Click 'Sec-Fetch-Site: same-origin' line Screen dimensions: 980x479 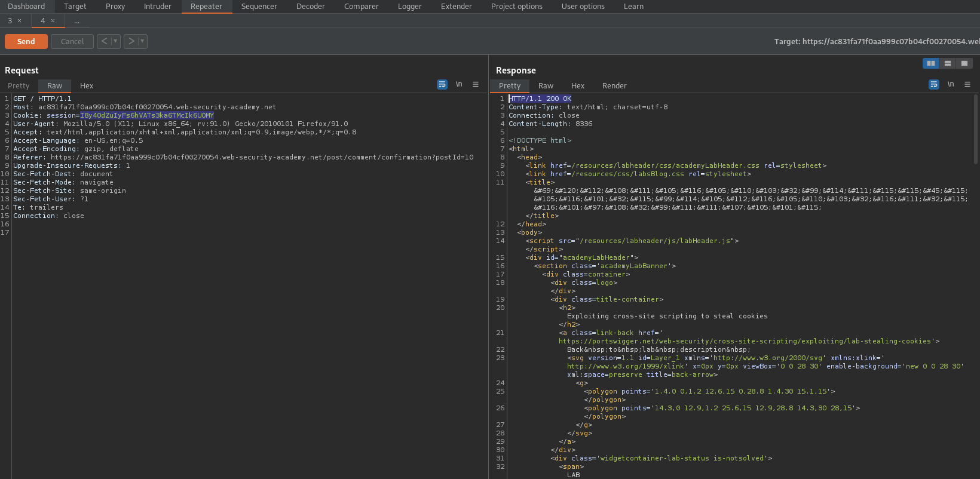click(70, 191)
